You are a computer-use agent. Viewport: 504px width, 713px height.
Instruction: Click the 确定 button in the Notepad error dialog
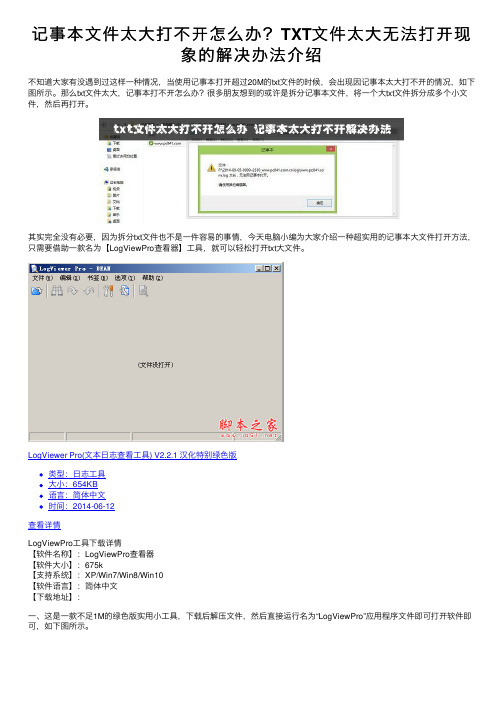pos(319,203)
